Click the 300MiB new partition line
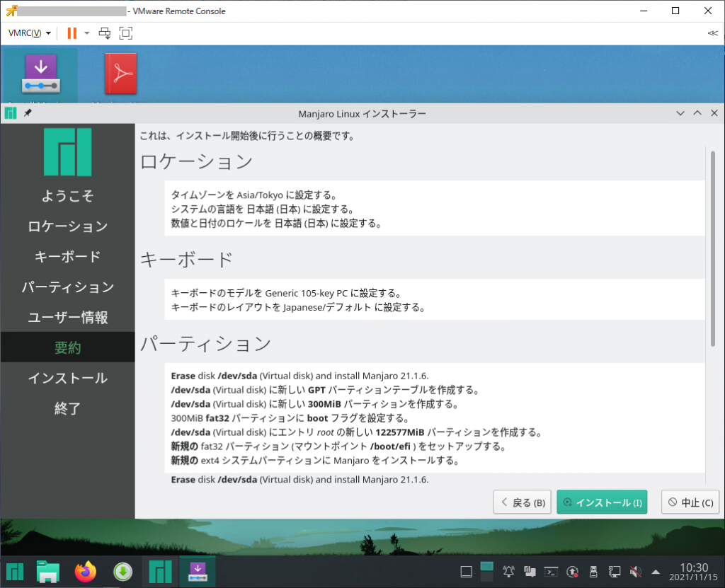 [315, 405]
